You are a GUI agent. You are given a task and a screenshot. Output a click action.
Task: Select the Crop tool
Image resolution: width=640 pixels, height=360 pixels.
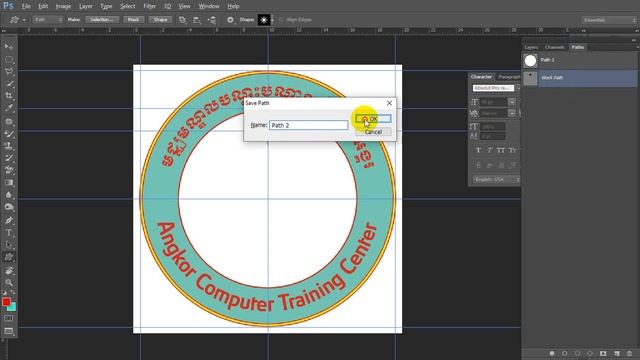(9, 96)
